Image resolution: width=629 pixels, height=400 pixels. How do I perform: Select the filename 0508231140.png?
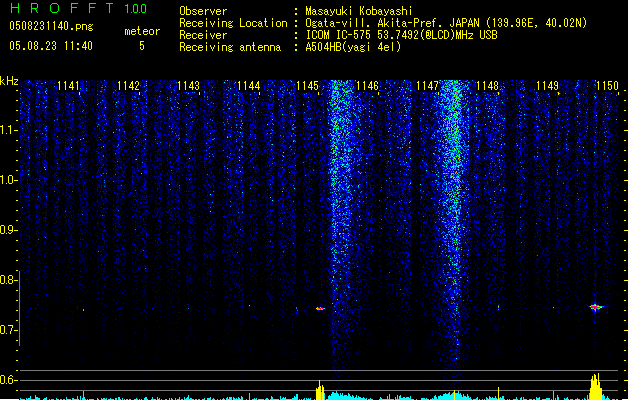51,27
